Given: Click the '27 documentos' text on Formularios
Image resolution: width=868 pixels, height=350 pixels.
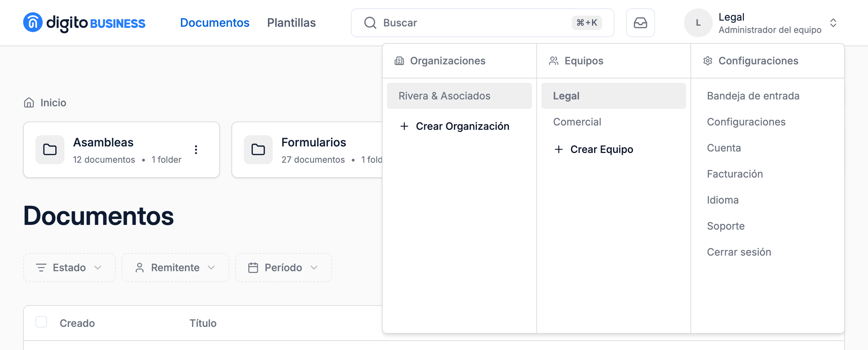Looking at the screenshot, I should [313, 159].
